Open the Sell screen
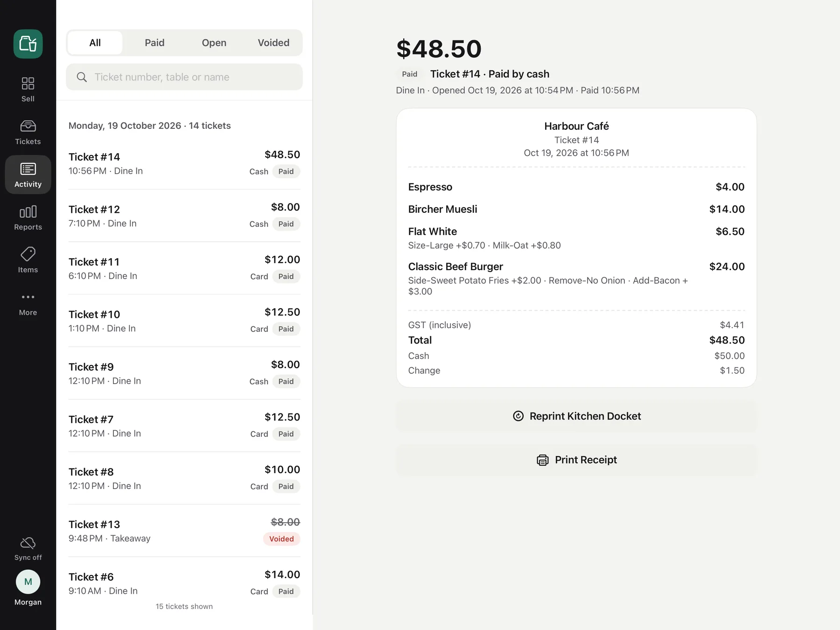 [x=28, y=90]
